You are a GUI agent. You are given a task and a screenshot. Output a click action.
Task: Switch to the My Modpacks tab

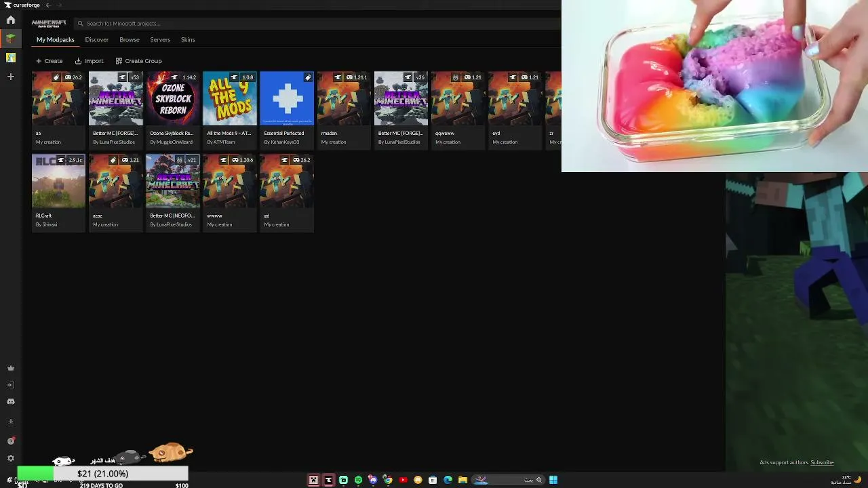(x=56, y=39)
